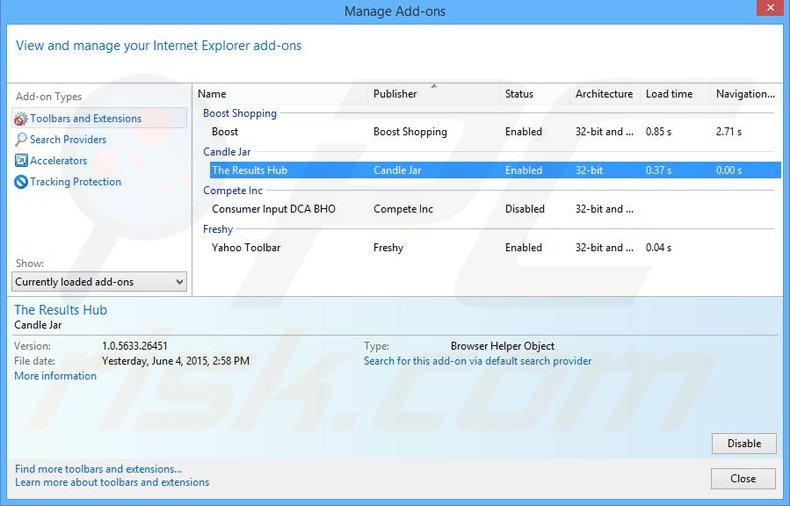Click the 2.71 s navigation time value

point(729,132)
